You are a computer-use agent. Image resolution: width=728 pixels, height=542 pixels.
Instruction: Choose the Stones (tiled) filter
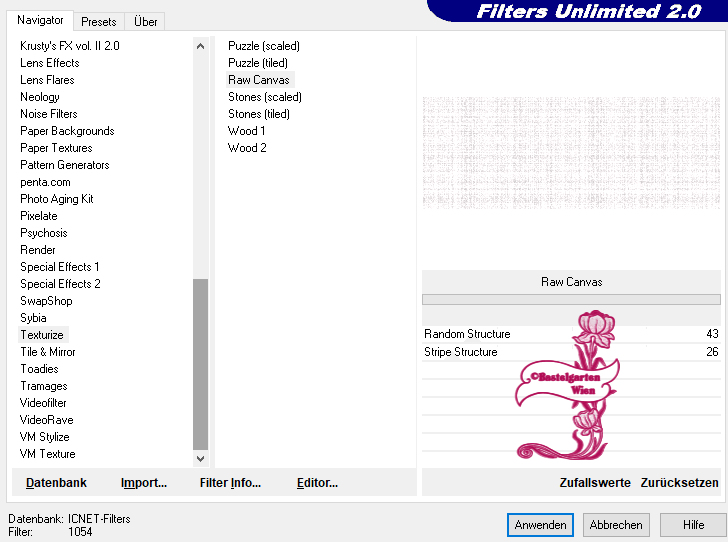(x=259, y=114)
